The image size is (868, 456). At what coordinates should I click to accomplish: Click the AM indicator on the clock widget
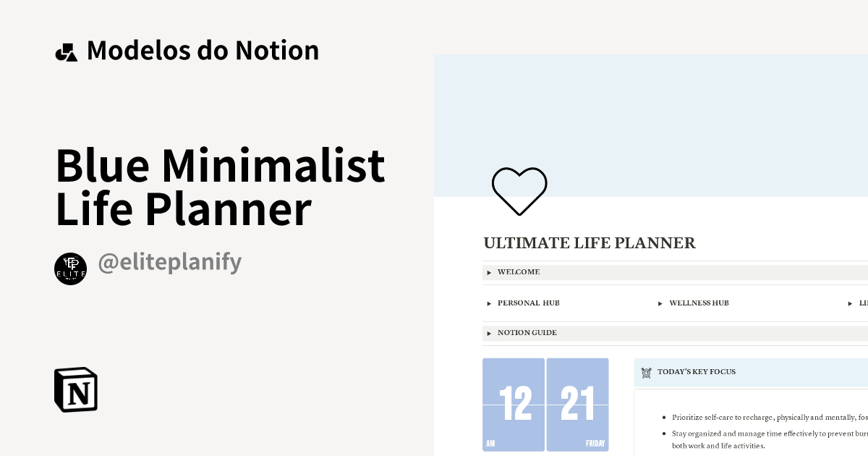click(x=490, y=442)
